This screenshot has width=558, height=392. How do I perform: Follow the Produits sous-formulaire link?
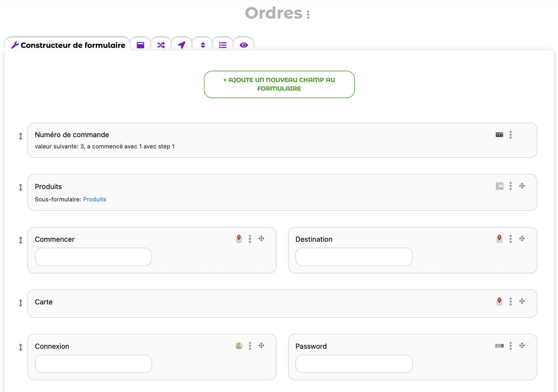pyautogui.click(x=95, y=199)
